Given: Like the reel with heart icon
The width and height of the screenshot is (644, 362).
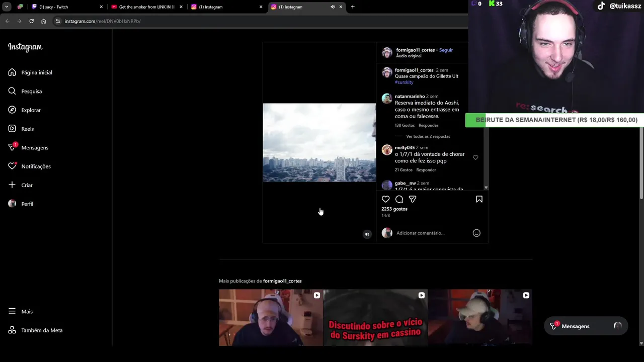Looking at the screenshot, I should 386,199.
